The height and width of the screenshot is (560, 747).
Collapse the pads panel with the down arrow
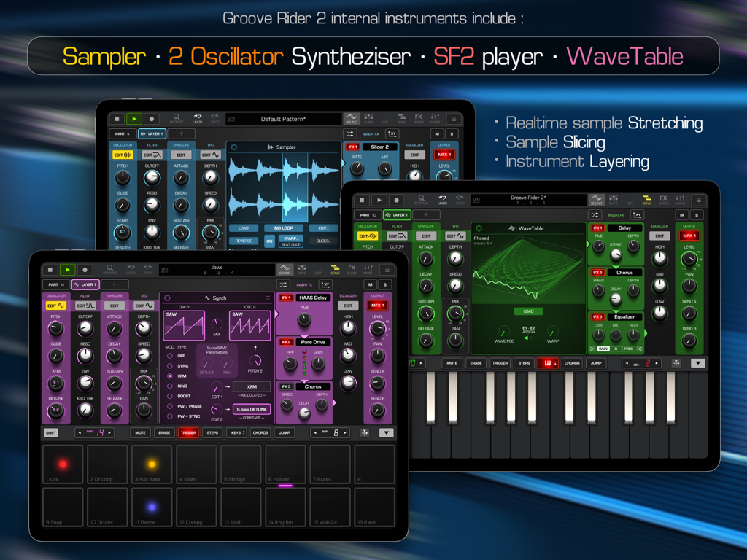[385, 432]
